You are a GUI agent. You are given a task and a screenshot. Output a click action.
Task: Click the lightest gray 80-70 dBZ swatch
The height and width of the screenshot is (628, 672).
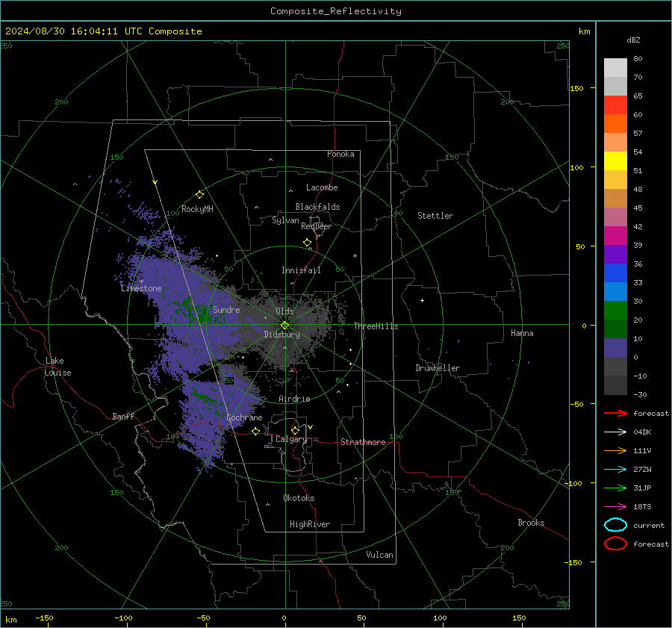tap(615, 67)
